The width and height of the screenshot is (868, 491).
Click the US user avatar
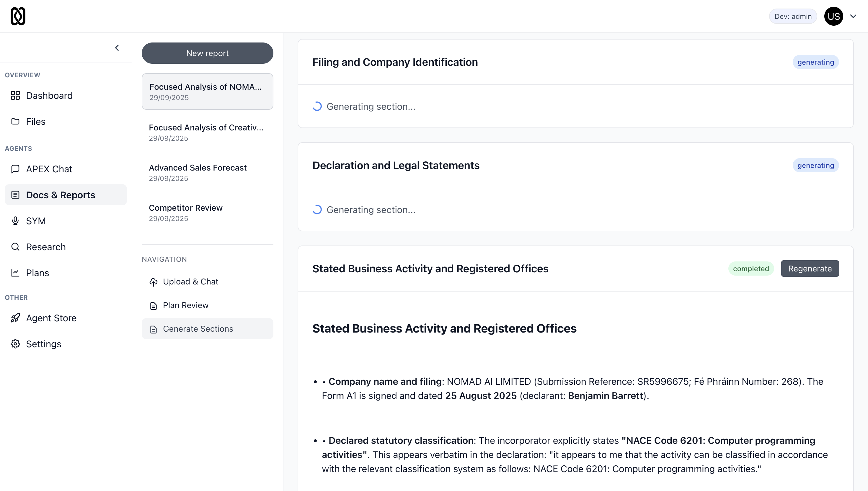click(x=833, y=16)
